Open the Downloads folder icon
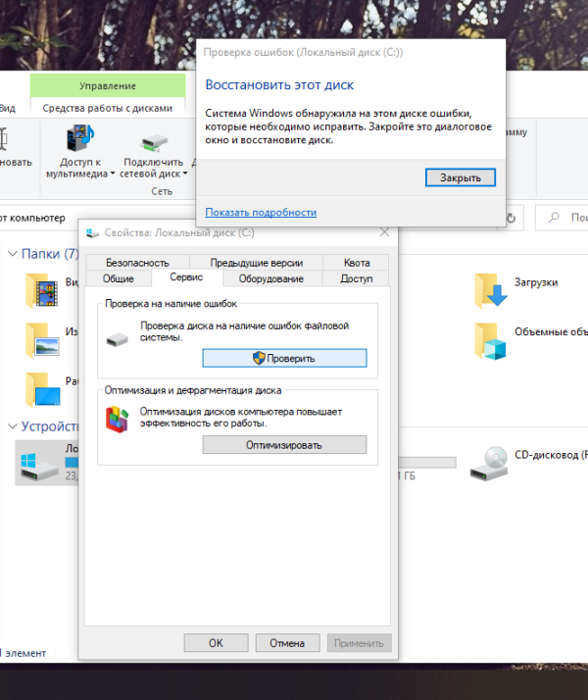The image size is (588, 700). pos(491,291)
